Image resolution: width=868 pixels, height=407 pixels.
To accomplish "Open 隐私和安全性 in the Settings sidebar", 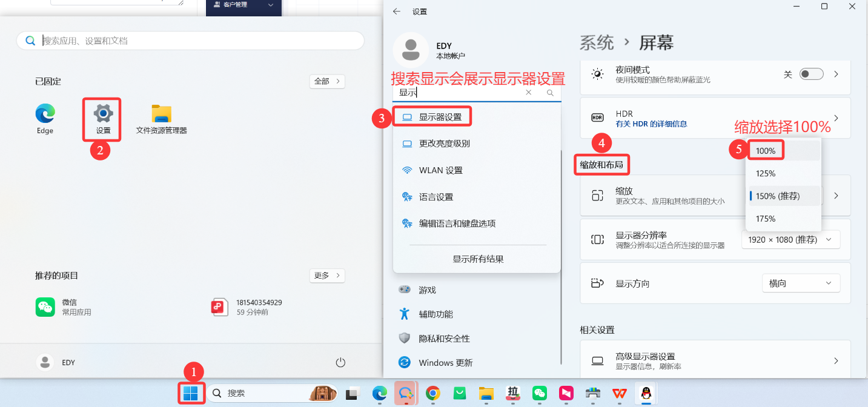I will [477, 339].
